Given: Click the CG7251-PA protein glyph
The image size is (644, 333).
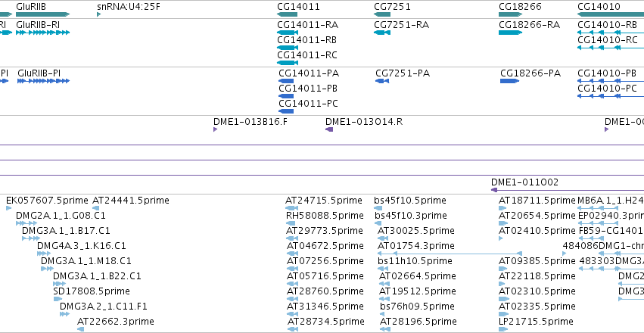Looking at the screenshot, I should (382, 81).
